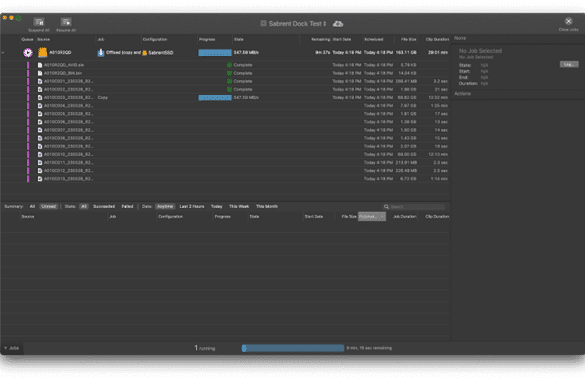Click clip icon of A010C009 row
Viewport: 585px width, 380px height.
click(x=40, y=146)
